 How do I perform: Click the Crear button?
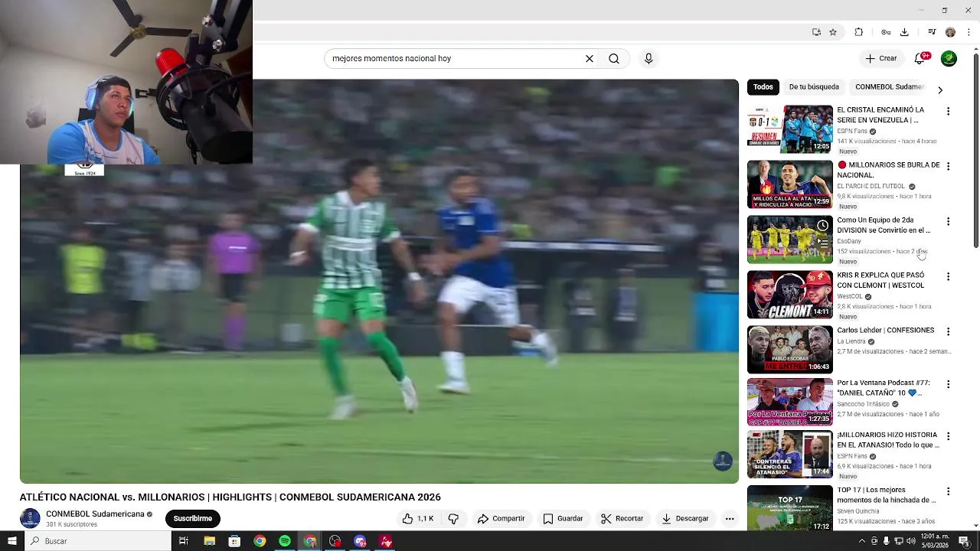(x=880, y=58)
